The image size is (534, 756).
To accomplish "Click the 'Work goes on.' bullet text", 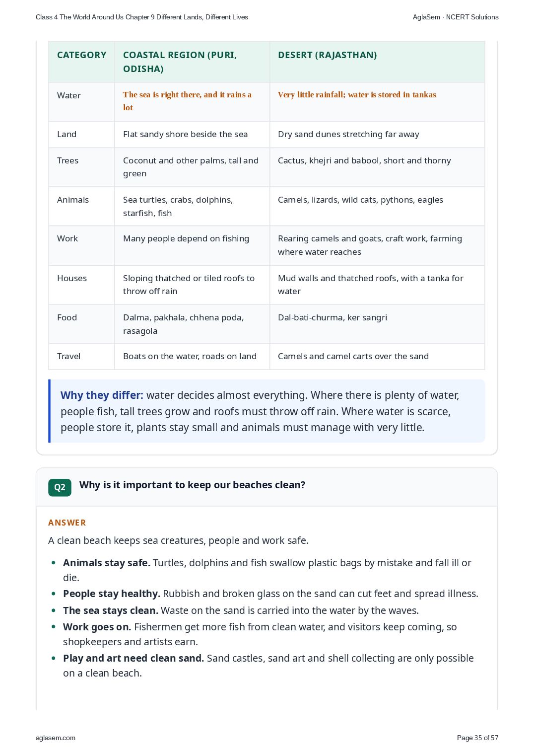I will pos(97,627).
